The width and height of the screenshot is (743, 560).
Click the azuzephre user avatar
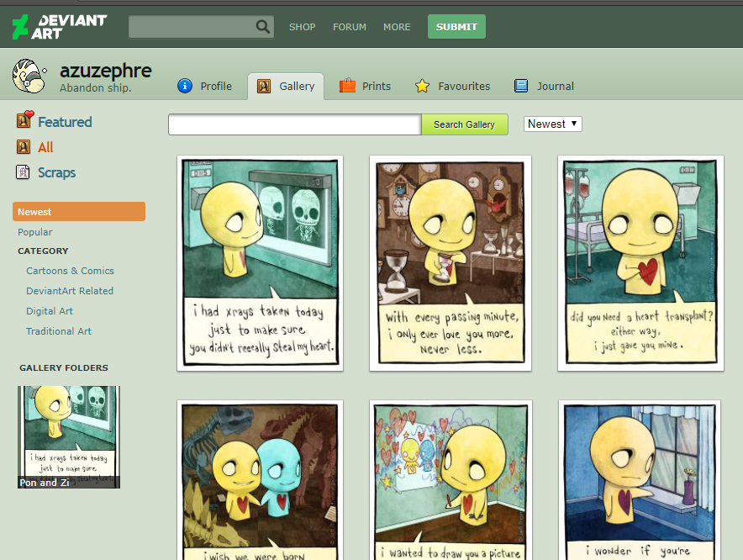coord(29,76)
